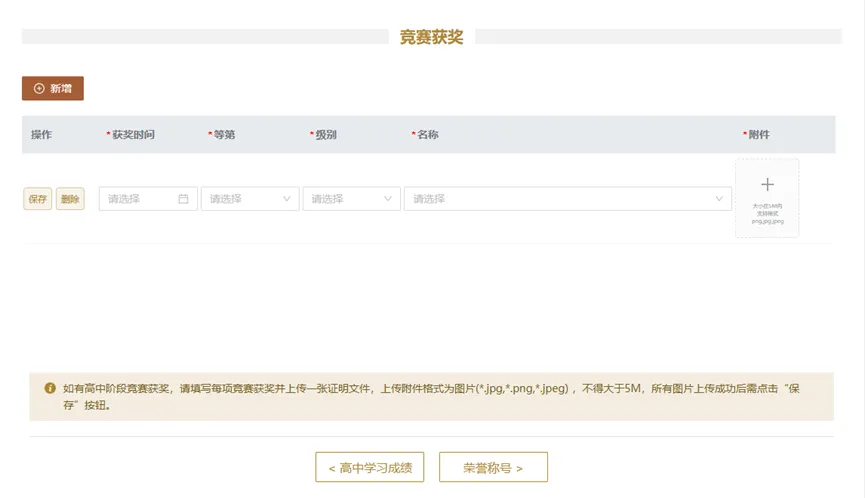Click the 附件 column header
Screen dimensions: 865x498
click(x=759, y=135)
